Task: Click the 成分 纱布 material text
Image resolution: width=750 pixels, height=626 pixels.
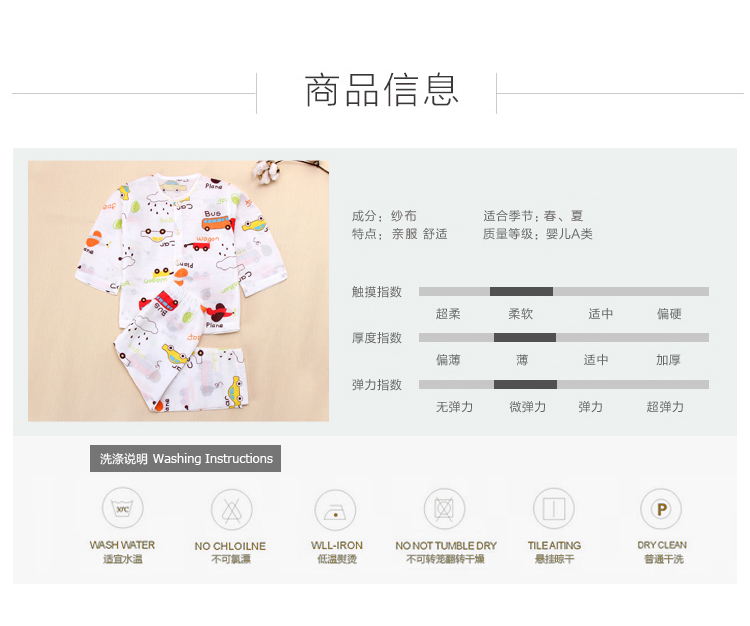Action: [384, 216]
